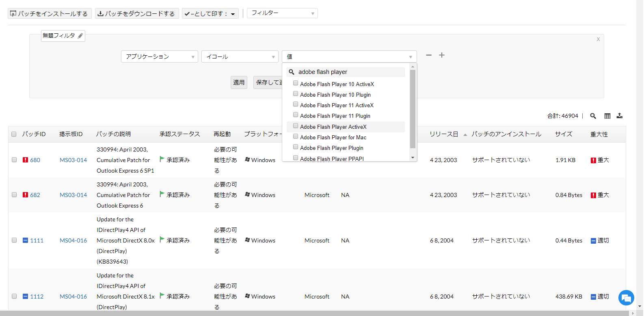Click the minus icon to remove filter row
The height and width of the screenshot is (316, 644).
click(429, 55)
